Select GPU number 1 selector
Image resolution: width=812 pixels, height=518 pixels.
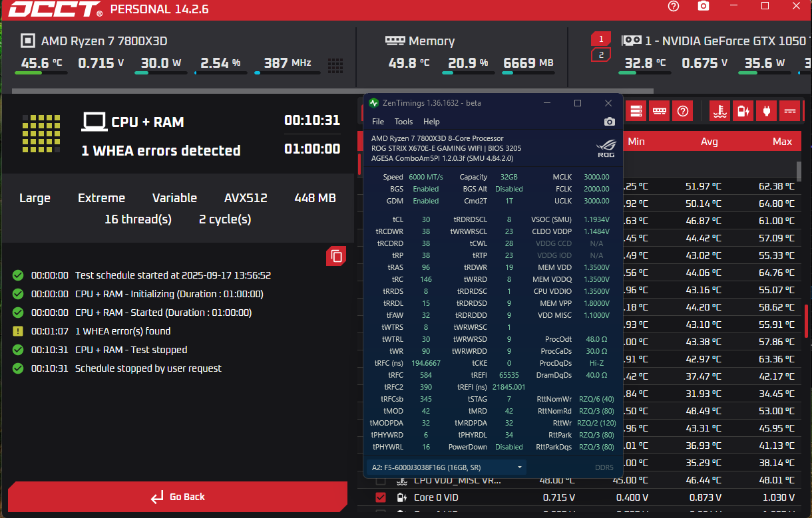click(x=601, y=39)
